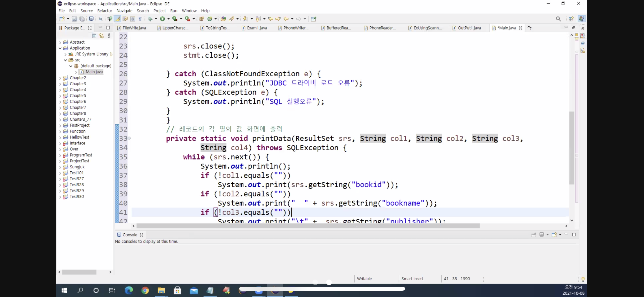Select Main.java in Package Explorer

click(x=94, y=72)
